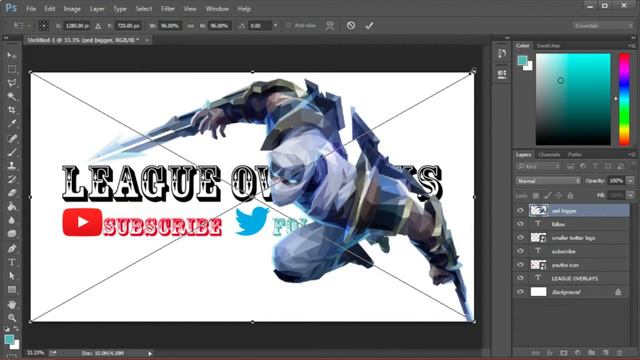Screen dimensions: 640x360
Task: Select the Eyedropper tool
Action: [12, 123]
